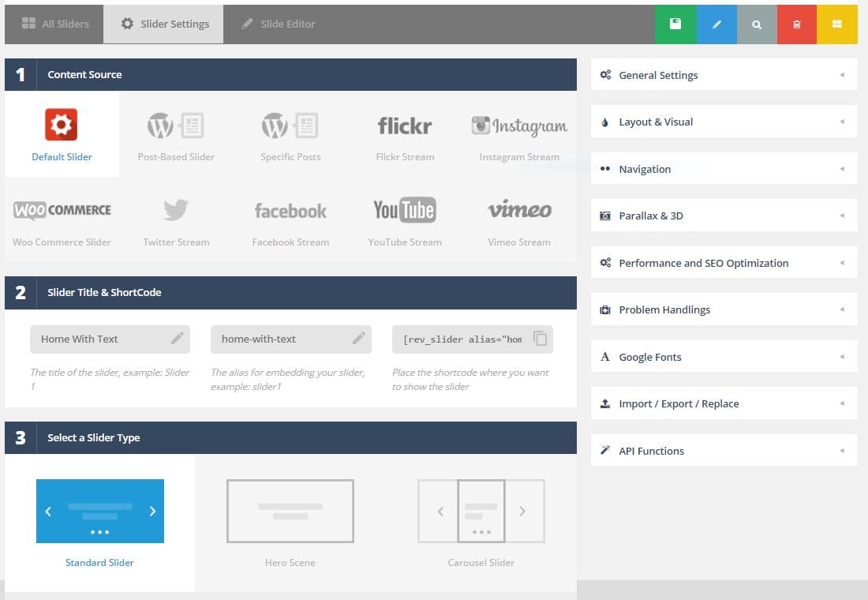
Task: Click the Problem Handlings medkit icon
Action: pyautogui.click(x=605, y=309)
